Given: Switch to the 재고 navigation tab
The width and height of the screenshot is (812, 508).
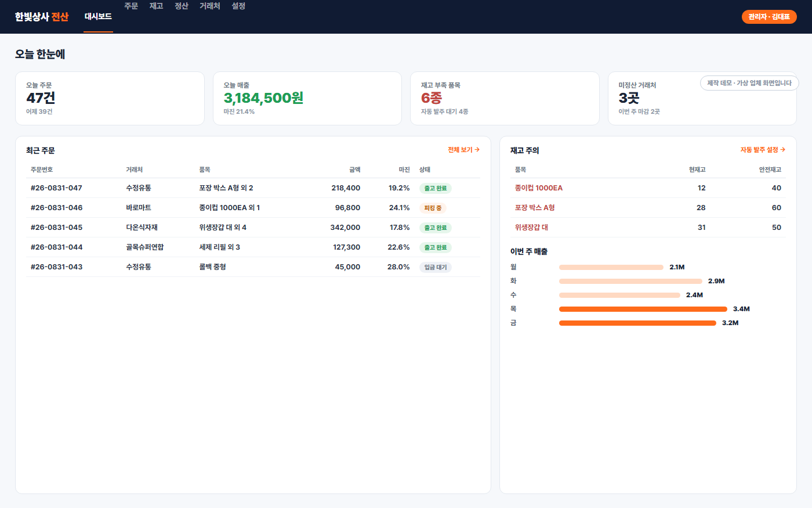Looking at the screenshot, I should (x=156, y=6).
